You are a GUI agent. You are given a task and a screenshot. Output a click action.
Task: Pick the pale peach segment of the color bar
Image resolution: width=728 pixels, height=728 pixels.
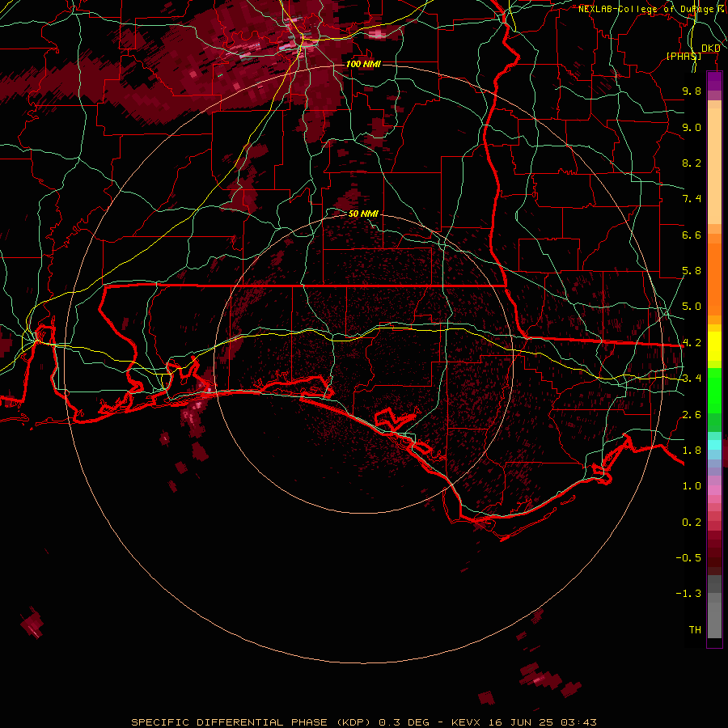(x=714, y=167)
